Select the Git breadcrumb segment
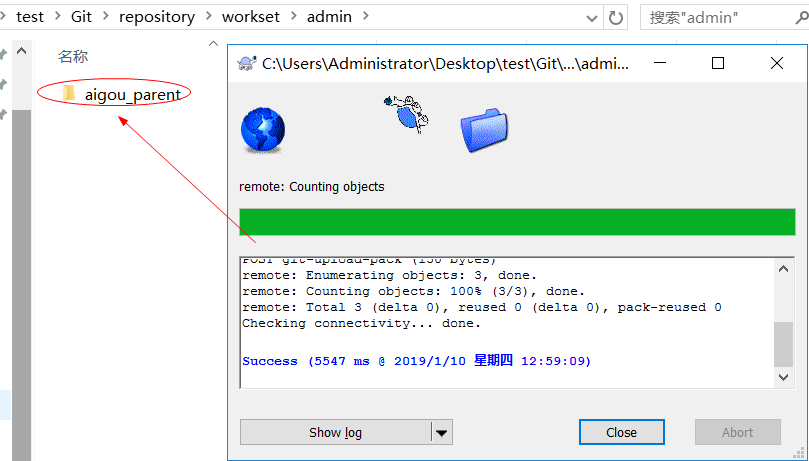Image resolution: width=809 pixels, height=461 pixels. click(x=81, y=17)
